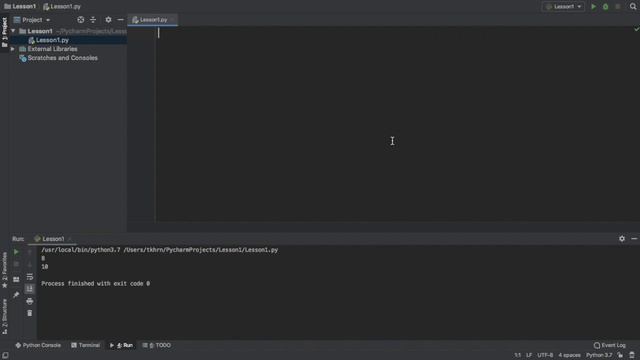Toggle scroll to end in Run console
The image size is (640, 360).
pyautogui.click(x=29, y=289)
